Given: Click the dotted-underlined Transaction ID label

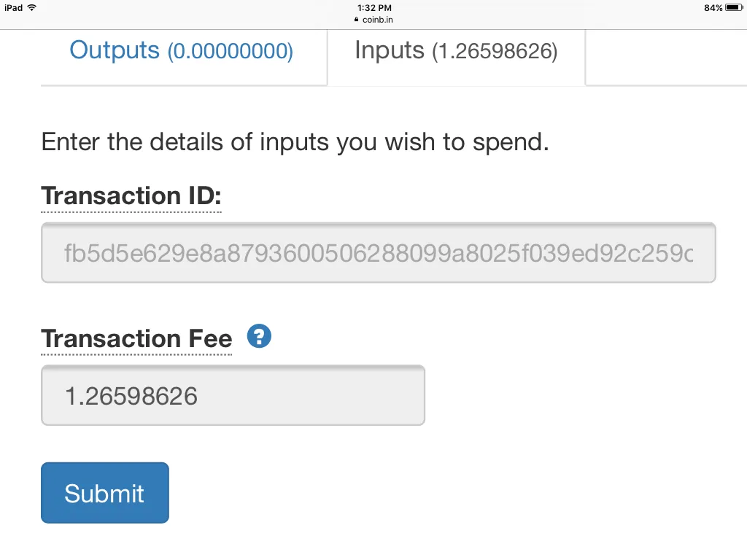Looking at the screenshot, I should click(x=131, y=195).
